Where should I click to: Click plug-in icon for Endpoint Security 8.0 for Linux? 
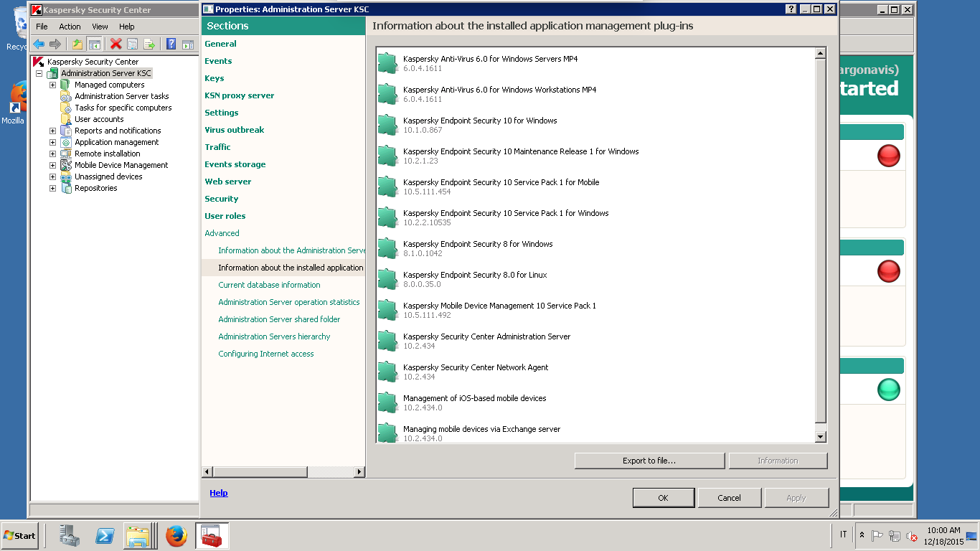pos(388,279)
